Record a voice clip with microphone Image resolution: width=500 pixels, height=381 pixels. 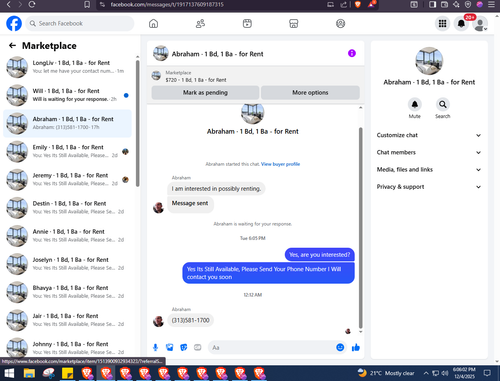pyautogui.click(x=155, y=348)
